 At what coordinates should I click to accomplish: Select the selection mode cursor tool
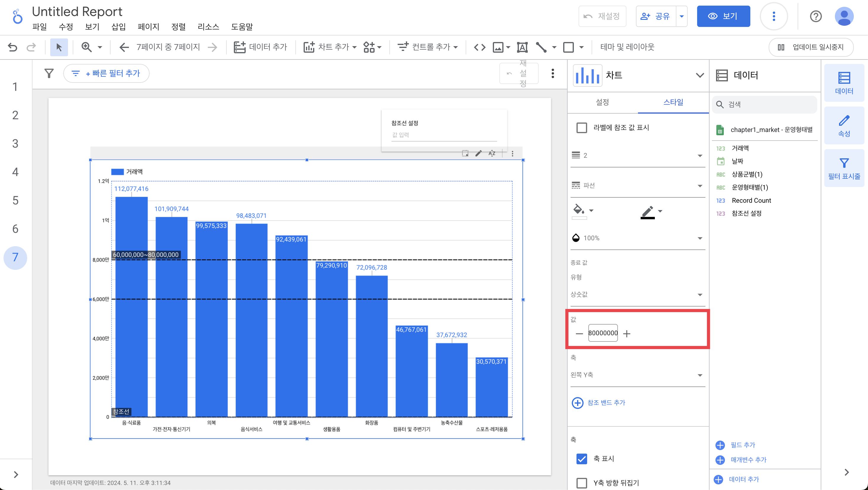tap(59, 47)
